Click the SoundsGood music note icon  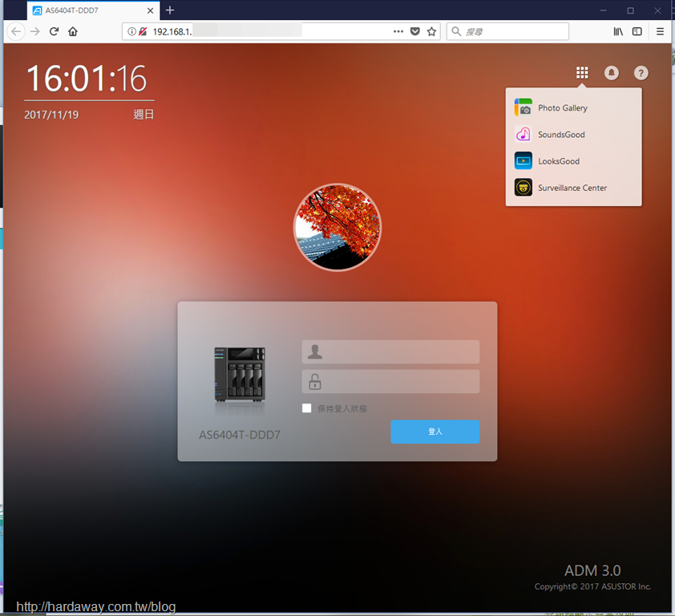click(x=523, y=135)
